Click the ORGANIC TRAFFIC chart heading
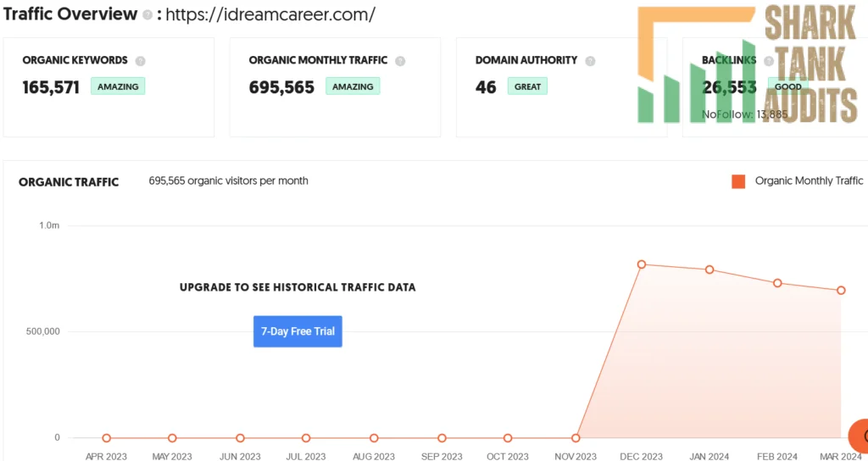 [69, 182]
